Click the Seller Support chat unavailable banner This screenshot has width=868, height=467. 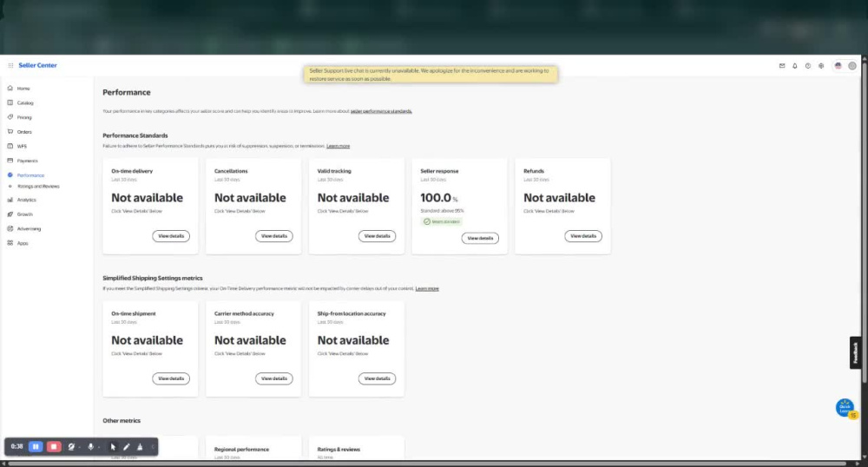pyautogui.click(x=431, y=74)
